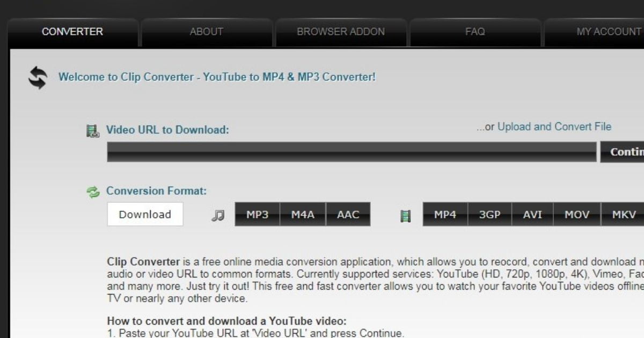This screenshot has width=644, height=338.
Task: Click the green conversion format arrows icon
Action: [x=93, y=192]
